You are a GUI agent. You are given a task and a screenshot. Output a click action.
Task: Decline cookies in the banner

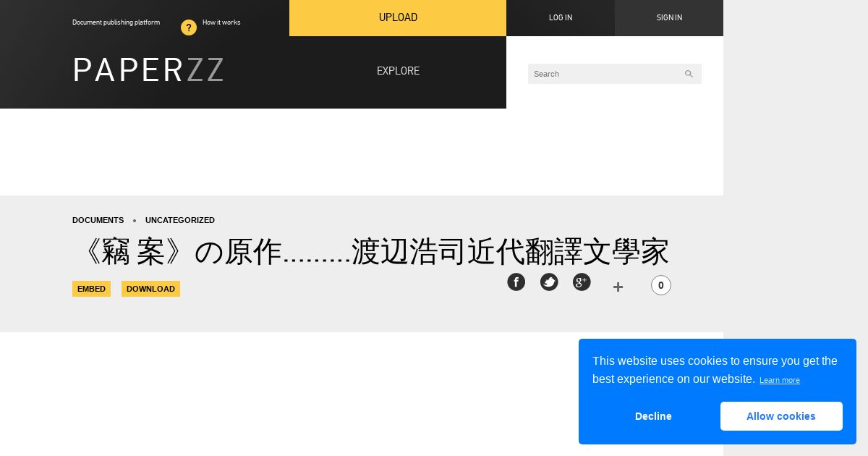(x=653, y=416)
